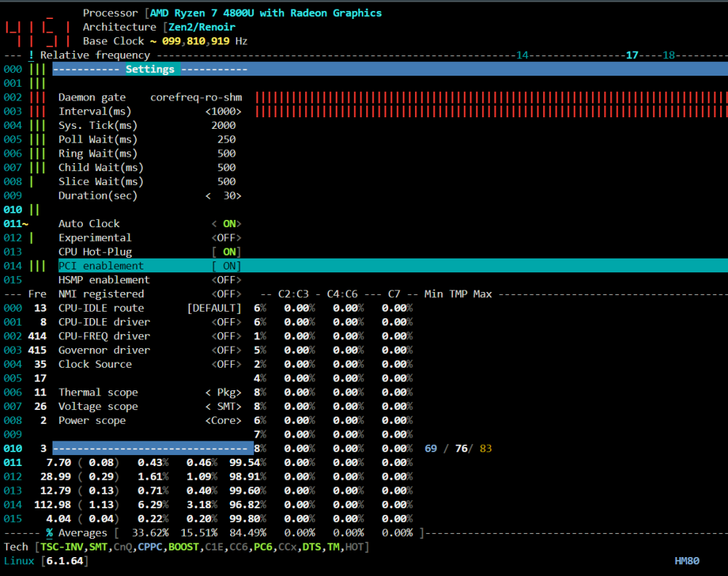Click the Sys. Tick(ms) 2000 value
This screenshot has height=576, width=728.
point(223,125)
